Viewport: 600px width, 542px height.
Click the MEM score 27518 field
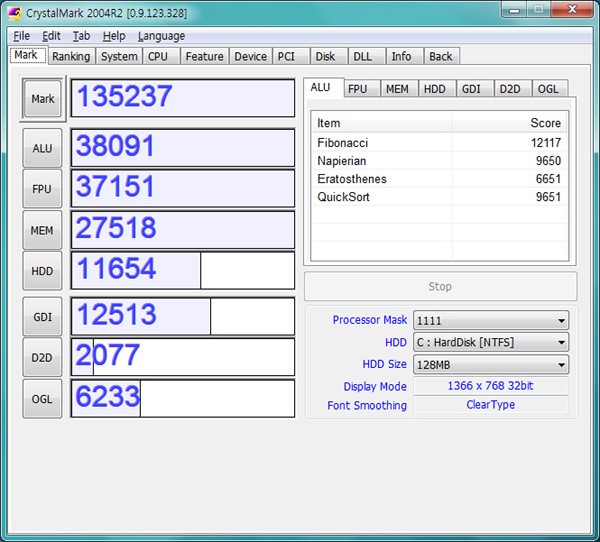(x=183, y=230)
